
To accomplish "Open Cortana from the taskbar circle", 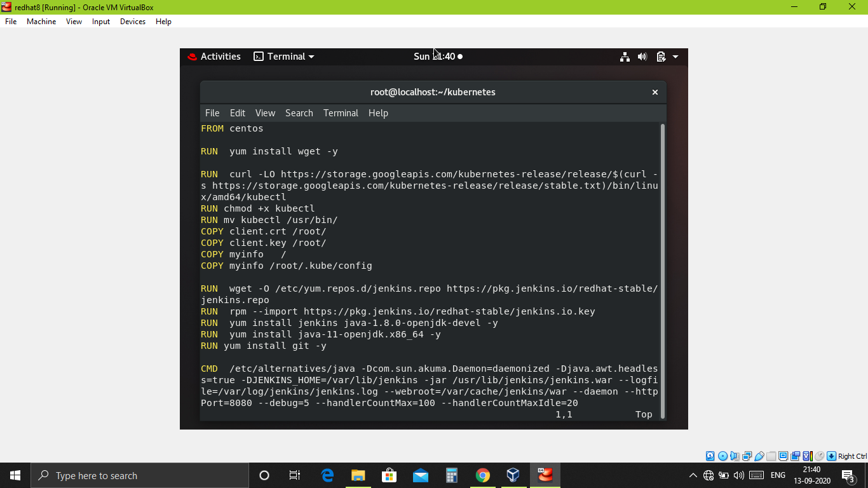I will [x=264, y=475].
